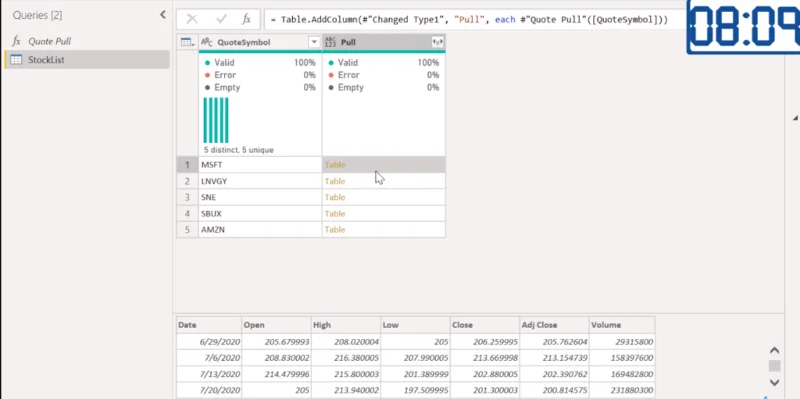The width and height of the screenshot is (800, 399).
Task: Click the 7/20/2020 date cell
Action: 209,390
